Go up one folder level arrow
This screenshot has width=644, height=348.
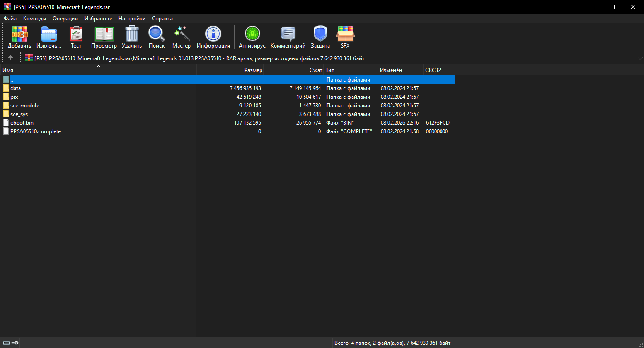point(10,58)
